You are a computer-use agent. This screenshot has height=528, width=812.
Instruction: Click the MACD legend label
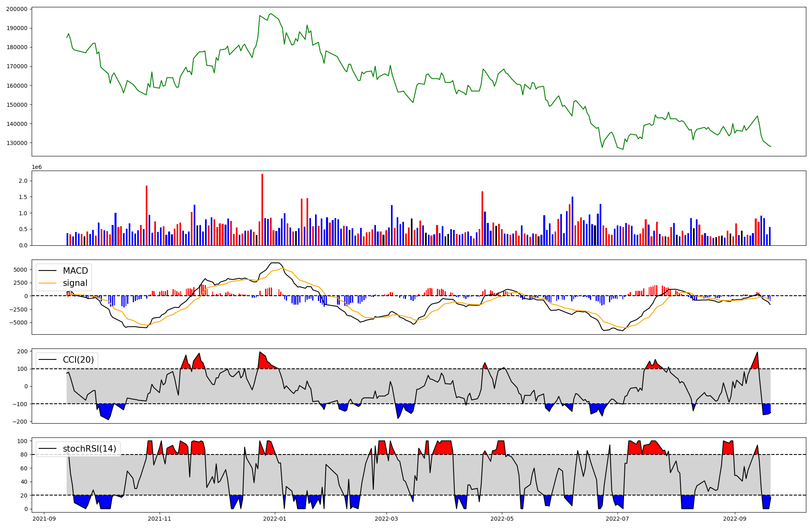[x=75, y=271]
